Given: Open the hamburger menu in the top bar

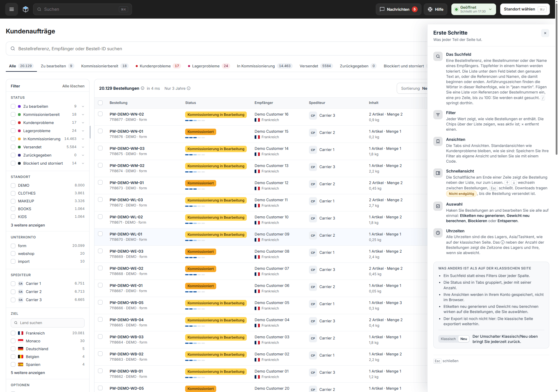Looking at the screenshot, I should tap(12, 9).
